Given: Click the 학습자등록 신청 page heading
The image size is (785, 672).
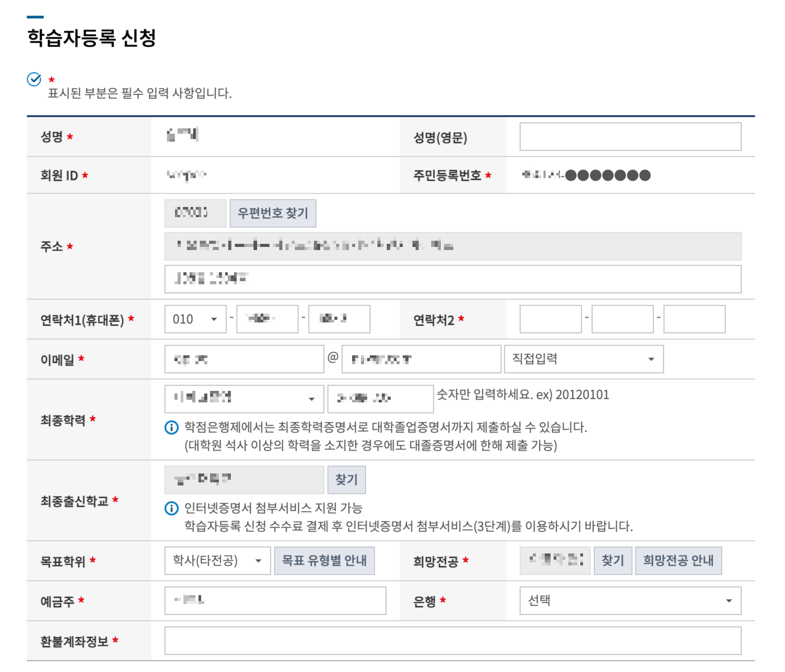Looking at the screenshot, I should pyautogui.click(x=91, y=37).
